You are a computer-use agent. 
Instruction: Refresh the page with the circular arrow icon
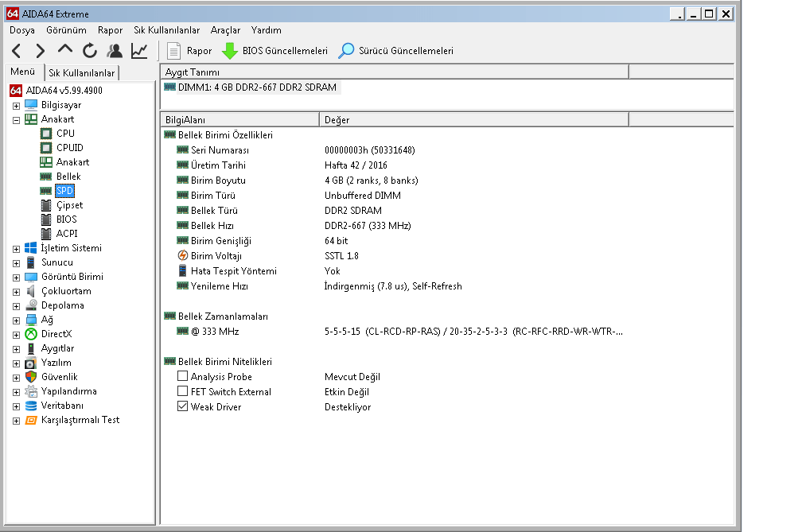click(x=89, y=51)
